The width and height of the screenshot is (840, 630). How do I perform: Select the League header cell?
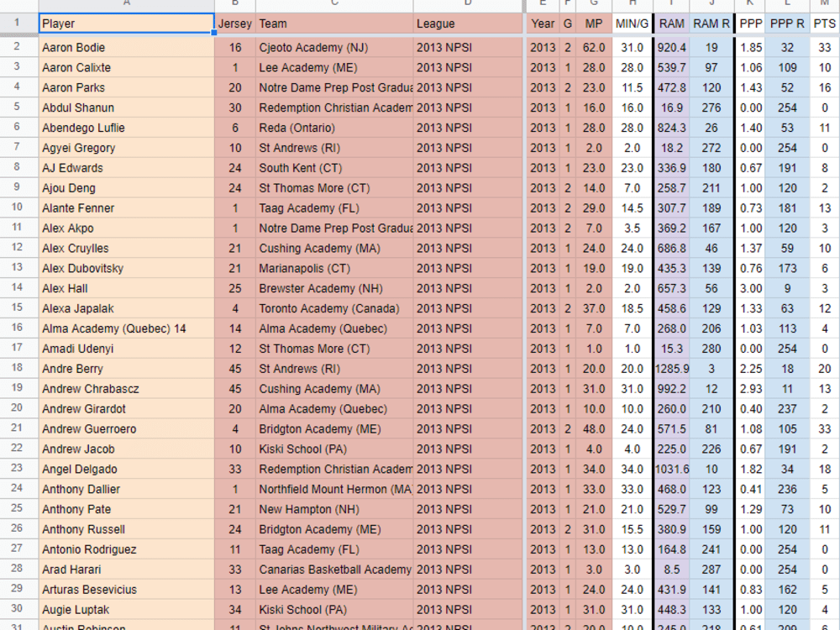point(468,24)
